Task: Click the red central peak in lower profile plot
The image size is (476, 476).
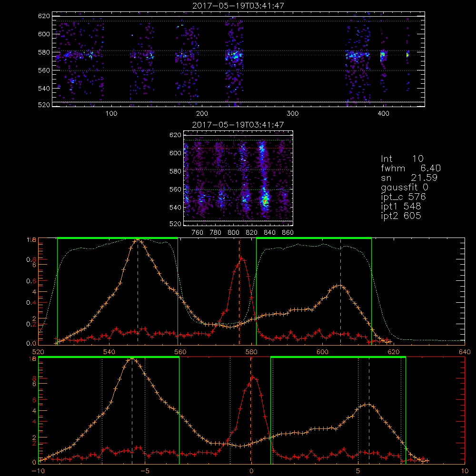Action: coord(253,377)
